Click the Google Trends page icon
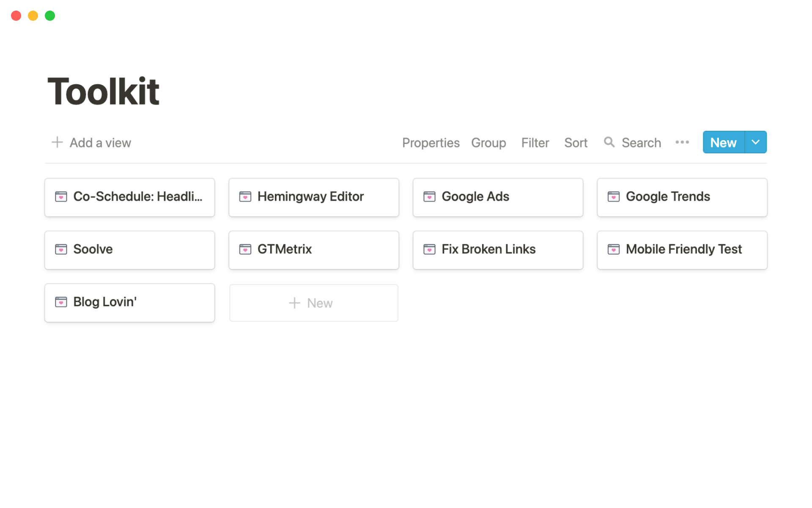Screen dimensions: 812x508 [x=613, y=197]
